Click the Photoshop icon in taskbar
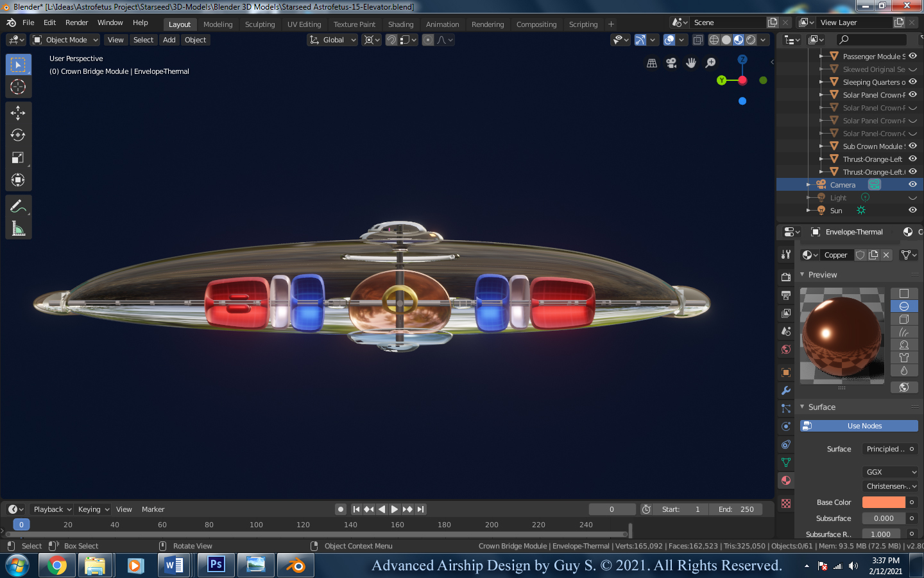The height and width of the screenshot is (578, 924). pyautogui.click(x=216, y=565)
